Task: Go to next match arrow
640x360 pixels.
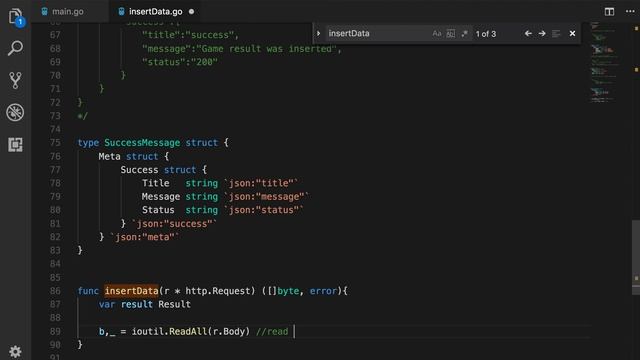Action: pos(542,33)
